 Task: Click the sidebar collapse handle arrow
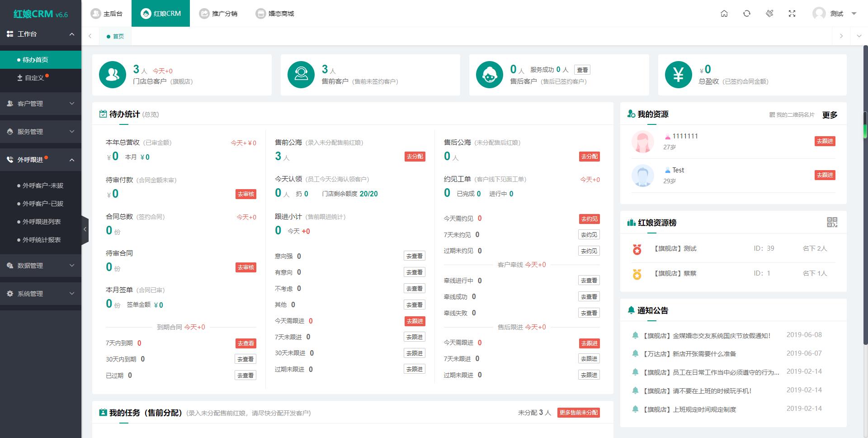point(85,229)
